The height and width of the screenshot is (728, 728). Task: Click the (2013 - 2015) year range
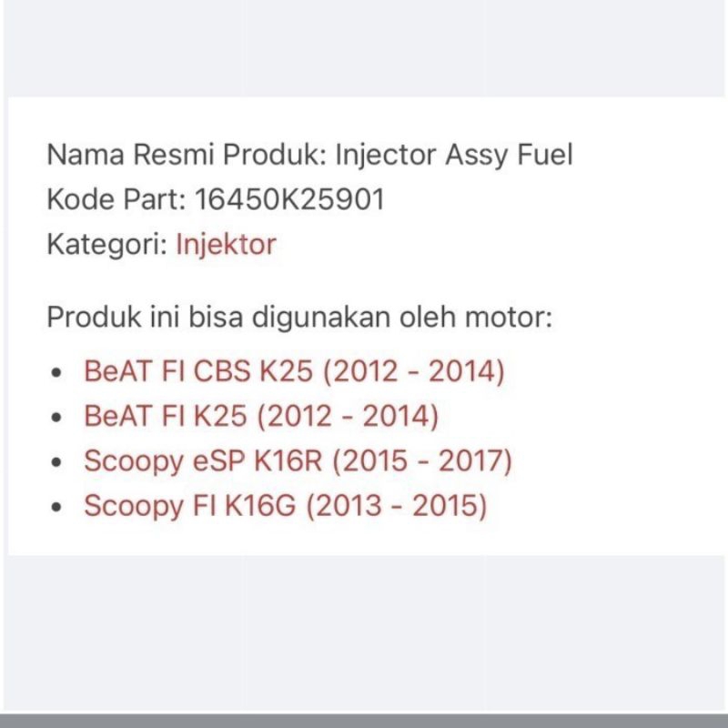click(x=396, y=505)
